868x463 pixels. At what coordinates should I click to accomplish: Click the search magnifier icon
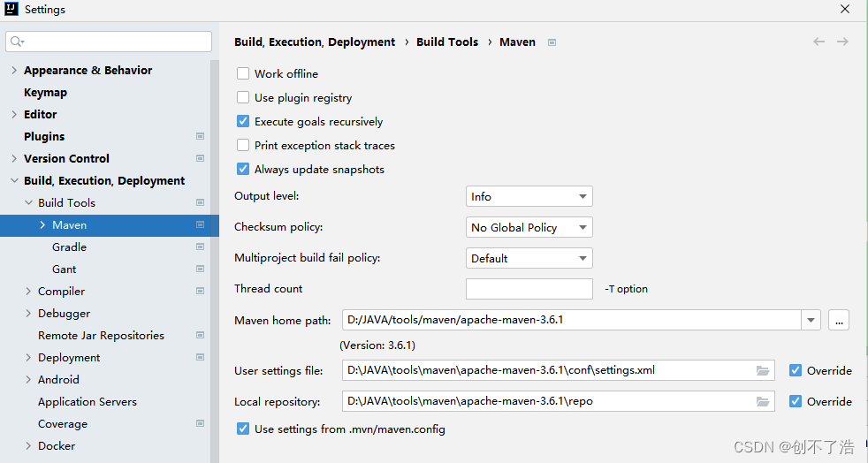(x=18, y=42)
